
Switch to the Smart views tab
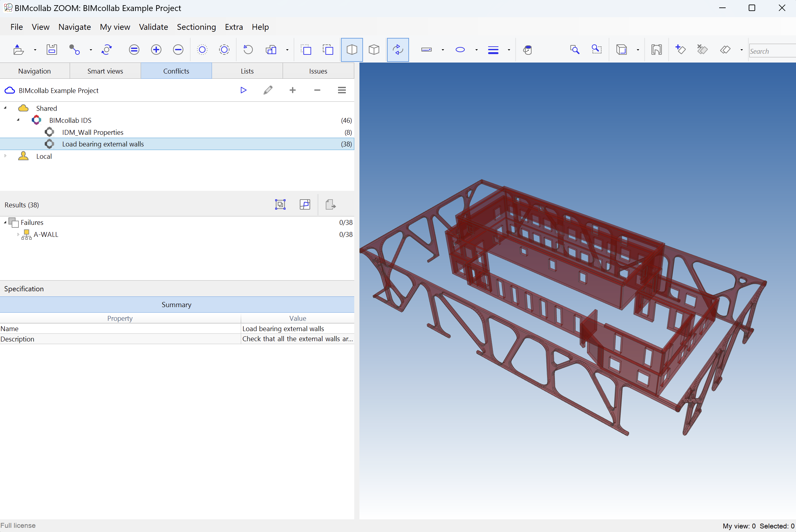[105, 71]
